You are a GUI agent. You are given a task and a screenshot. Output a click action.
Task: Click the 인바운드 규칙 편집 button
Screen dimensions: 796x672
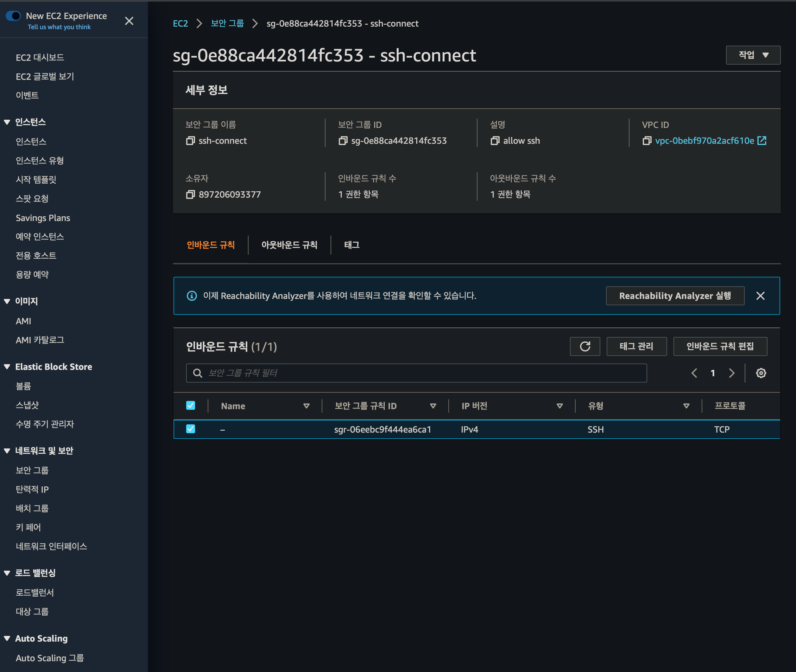[720, 346]
